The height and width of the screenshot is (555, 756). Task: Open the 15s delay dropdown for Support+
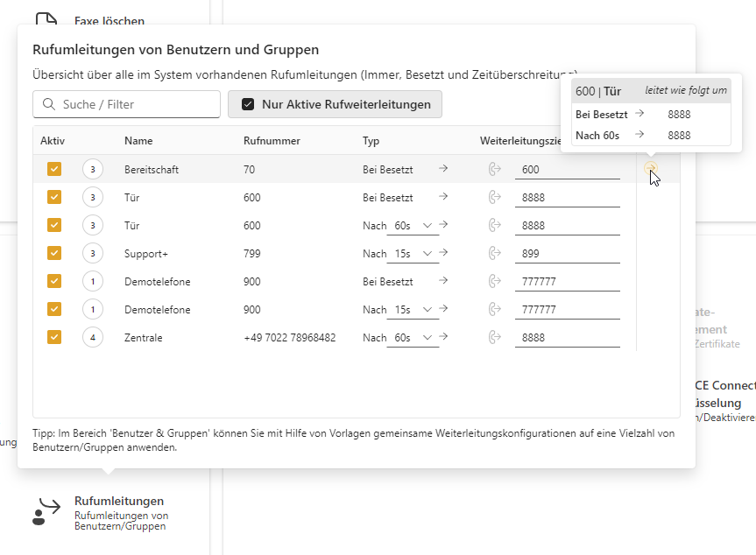point(413,253)
